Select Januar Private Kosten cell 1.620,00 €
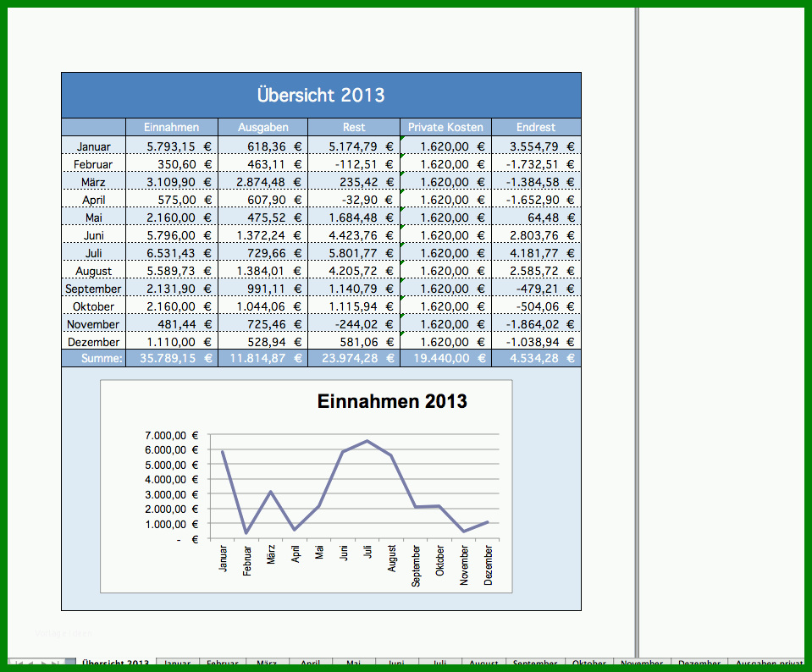 point(446,146)
